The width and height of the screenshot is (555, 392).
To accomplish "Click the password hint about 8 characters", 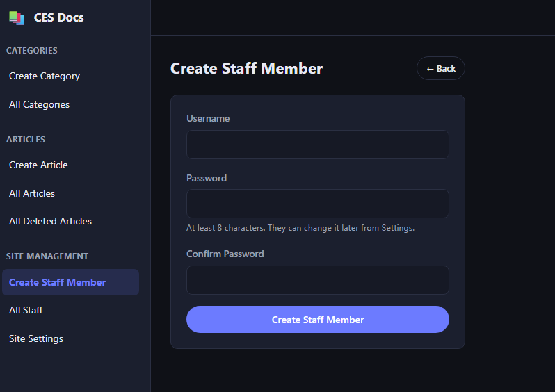I will [x=300, y=228].
